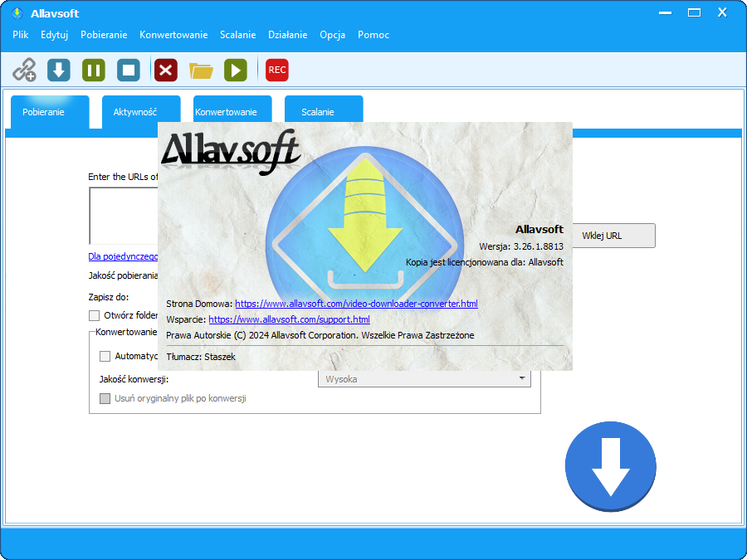Click the Wklej URL button
Screen dimensions: 747x560
click(x=613, y=236)
